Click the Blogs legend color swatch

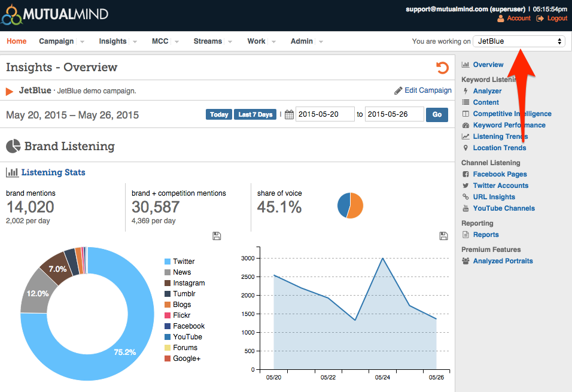[168, 305]
